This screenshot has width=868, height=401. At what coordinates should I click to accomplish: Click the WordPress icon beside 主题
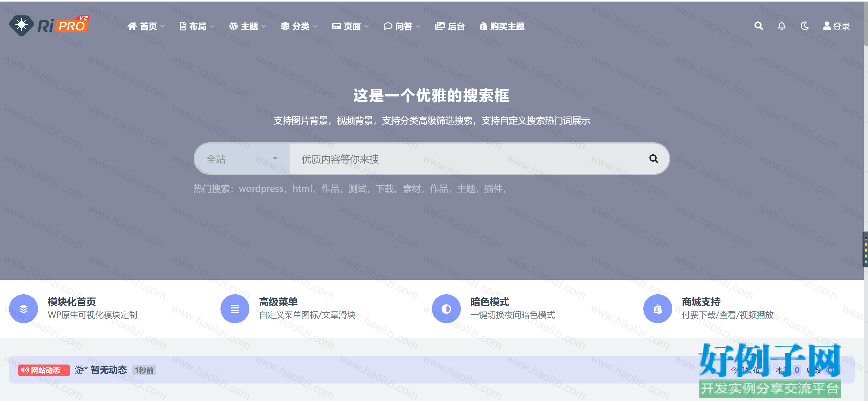(233, 26)
